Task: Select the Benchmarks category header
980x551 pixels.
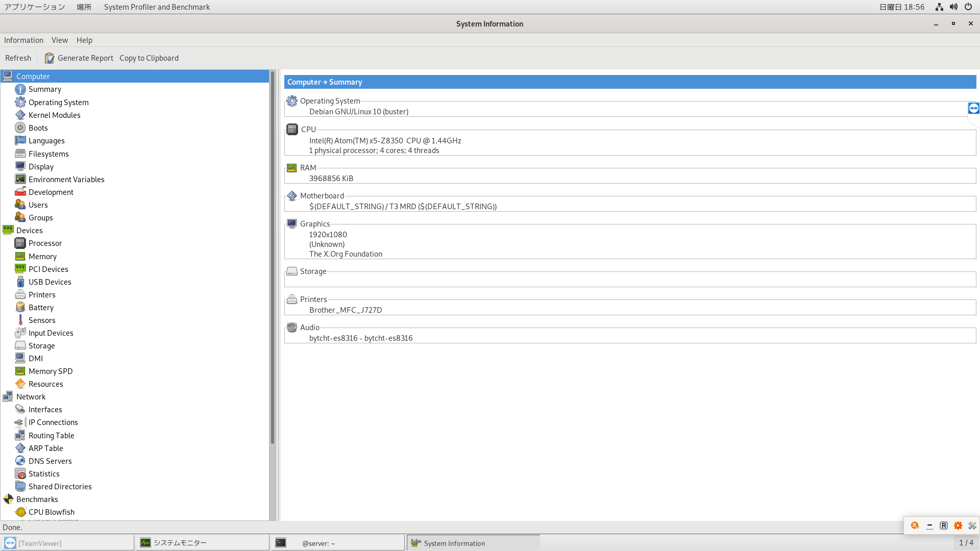Action: pyautogui.click(x=37, y=499)
